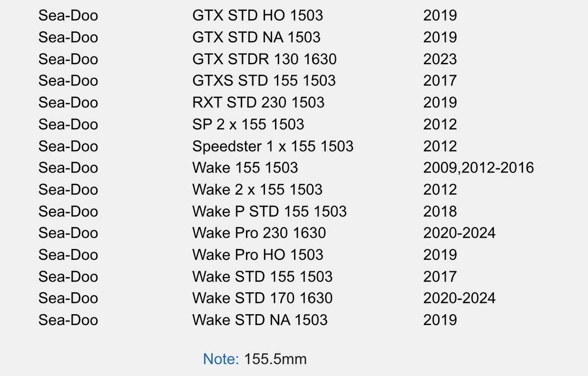Viewport: 588px width, 376px height.
Task: Click the Wake Pro HO 1503 entry
Action: [x=258, y=255]
